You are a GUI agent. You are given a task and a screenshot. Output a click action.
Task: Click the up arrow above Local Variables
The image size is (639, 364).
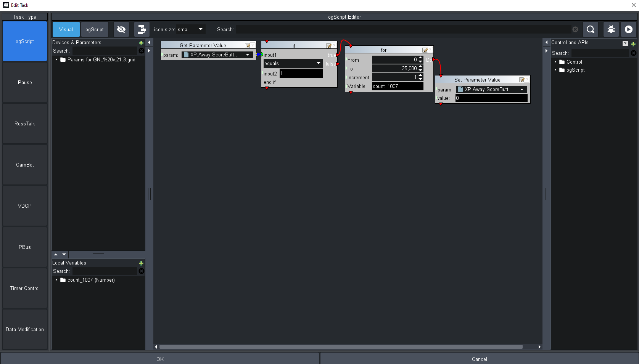tap(56, 254)
